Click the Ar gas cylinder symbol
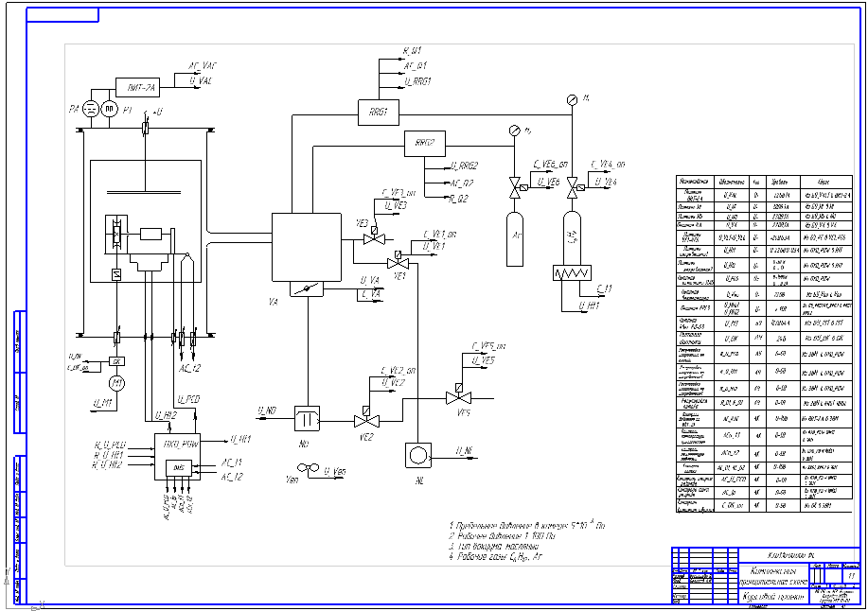Screen dimensions: 868x611 [x=515, y=239]
